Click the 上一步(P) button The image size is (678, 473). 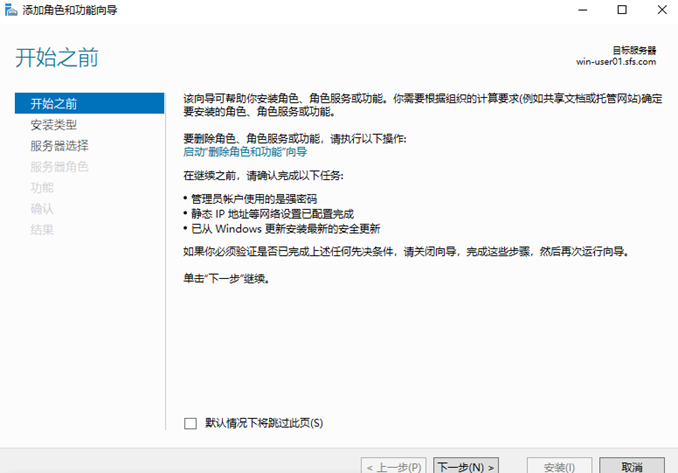pyautogui.click(x=393, y=466)
